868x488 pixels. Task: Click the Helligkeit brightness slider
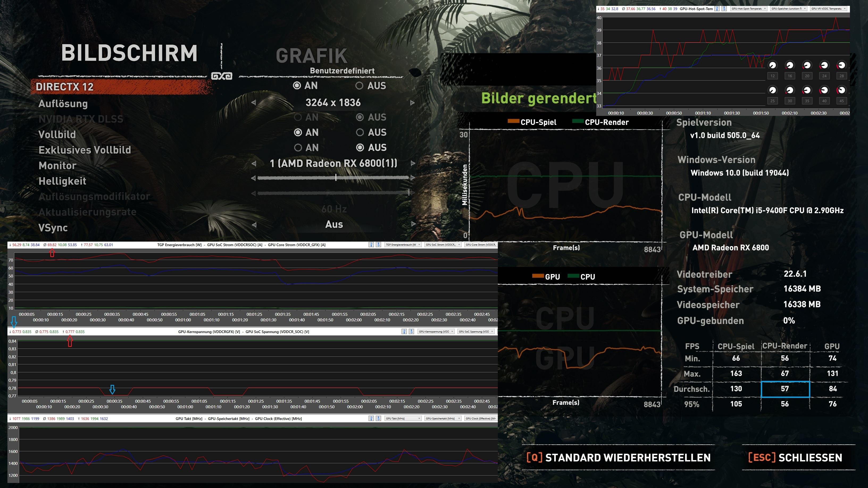(333, 178)
